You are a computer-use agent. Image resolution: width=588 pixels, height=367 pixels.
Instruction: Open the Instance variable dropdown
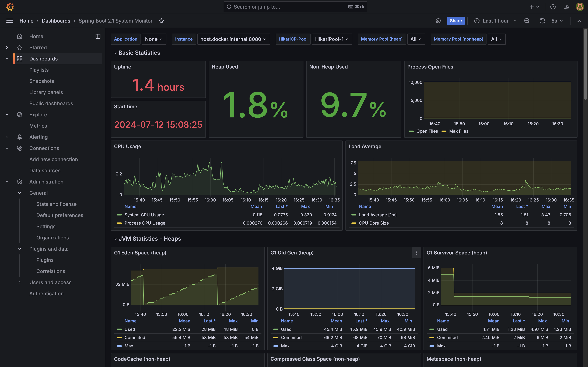click(233, 39)
